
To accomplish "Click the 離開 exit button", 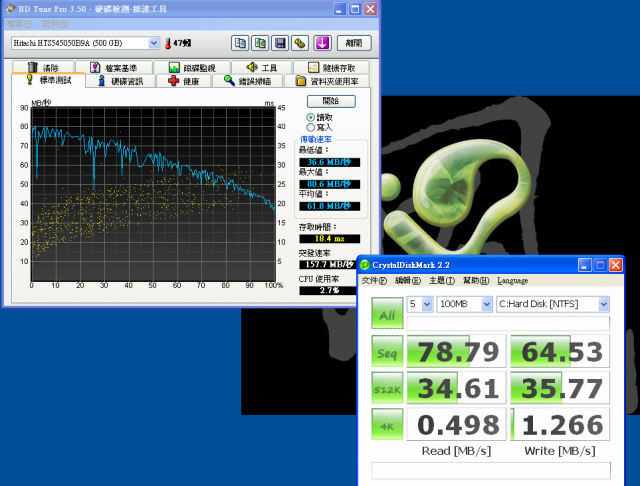I will point(354,43).
